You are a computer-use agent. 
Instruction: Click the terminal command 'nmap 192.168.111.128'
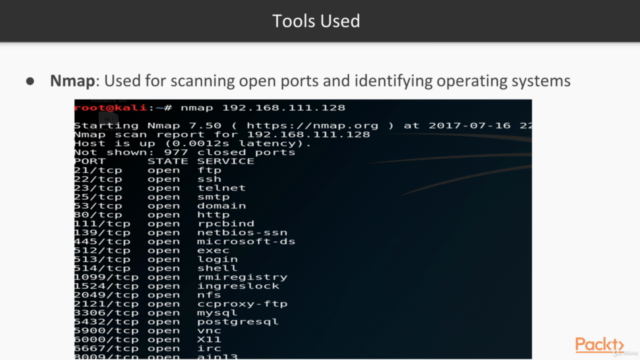click(x=263, y=108)
